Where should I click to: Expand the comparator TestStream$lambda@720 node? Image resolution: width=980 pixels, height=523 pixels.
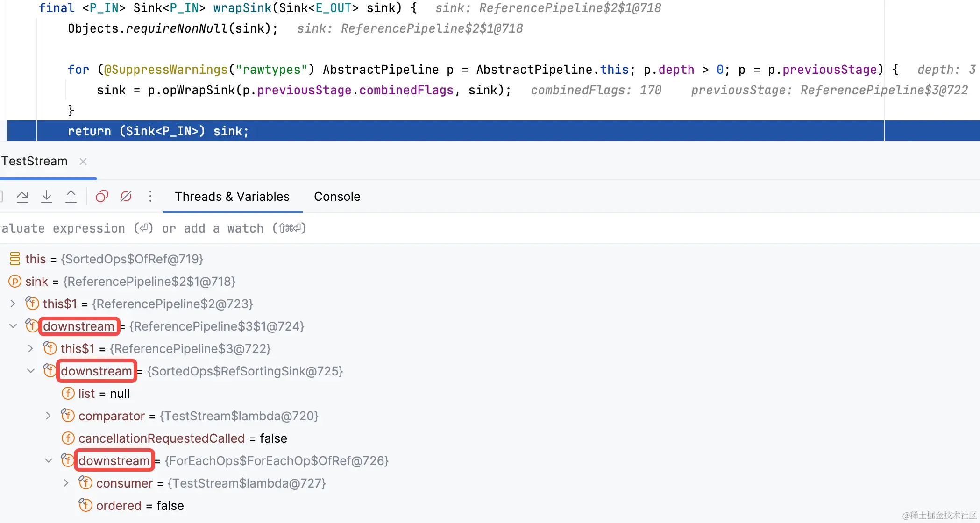click(49, 416)
